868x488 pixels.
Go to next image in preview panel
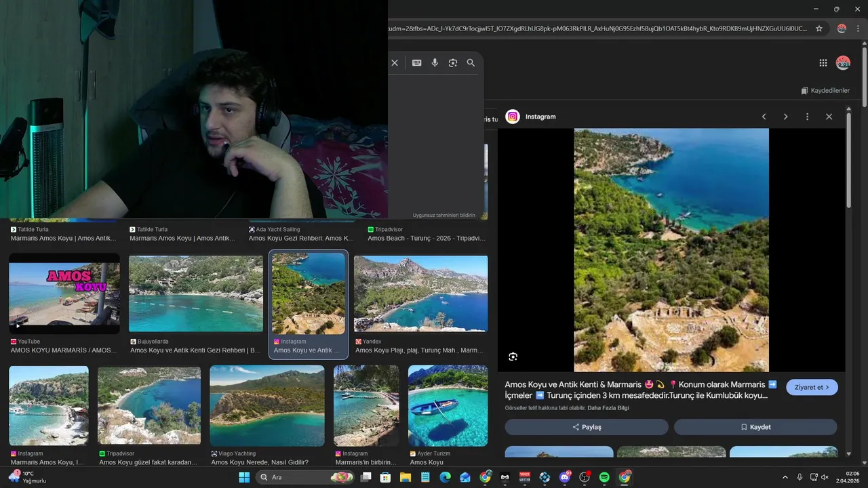pyautogui.click(x=785, y=117)
